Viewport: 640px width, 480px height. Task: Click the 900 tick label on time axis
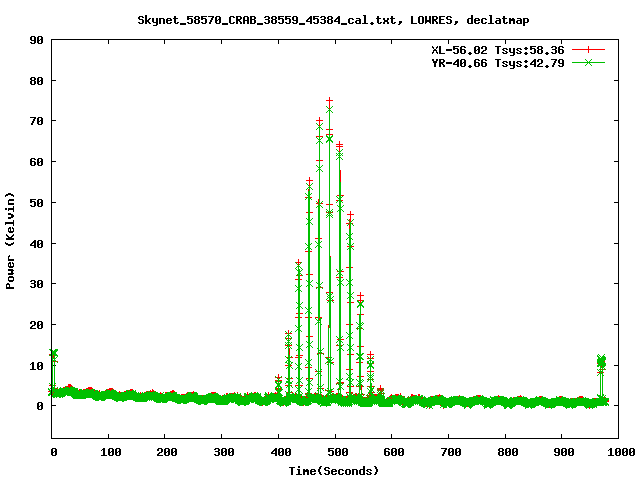coord(564,452)
